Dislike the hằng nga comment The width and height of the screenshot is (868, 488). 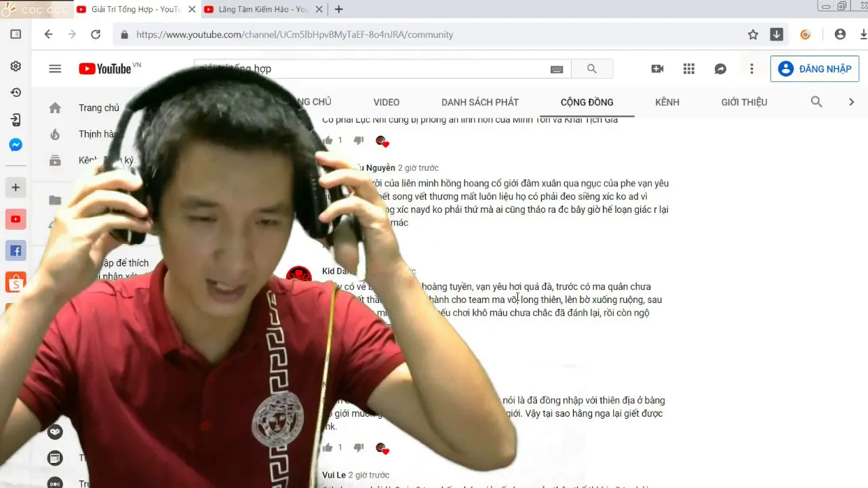(x=359, y=447)
